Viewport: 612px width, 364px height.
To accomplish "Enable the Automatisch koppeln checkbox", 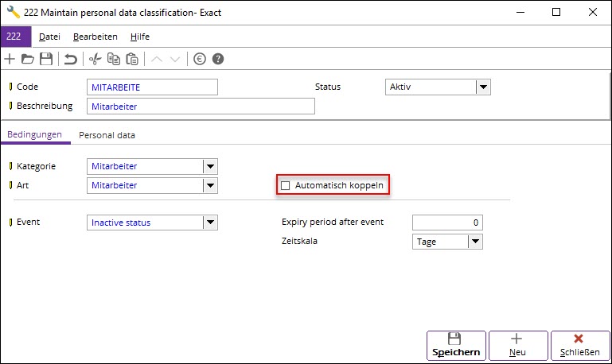I will coord(286,185).
